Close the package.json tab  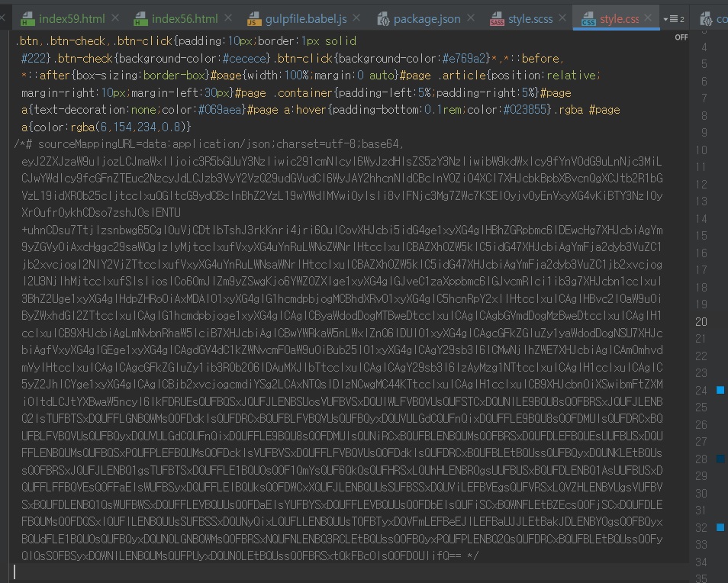pyautogui.click(x=472, y=18)
